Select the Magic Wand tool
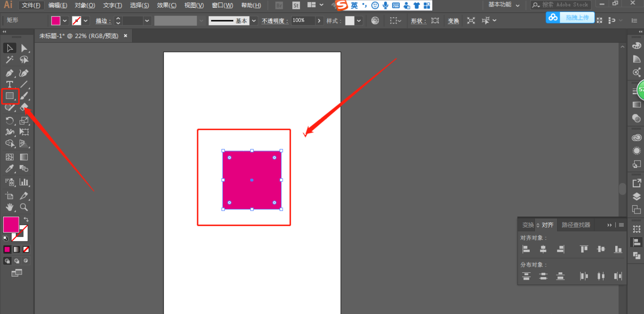 pos(9,60)
